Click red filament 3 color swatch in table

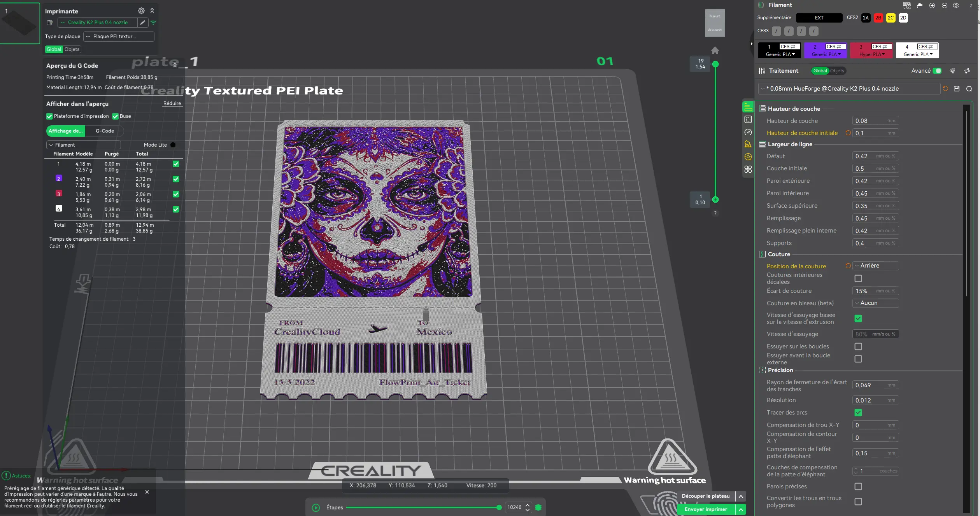tap(59, 194)
